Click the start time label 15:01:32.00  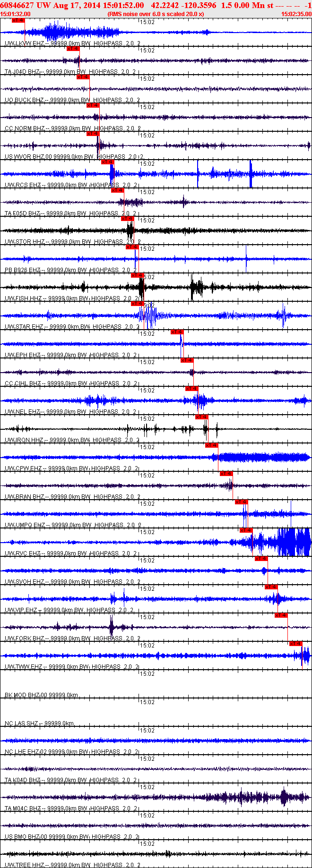16,14
